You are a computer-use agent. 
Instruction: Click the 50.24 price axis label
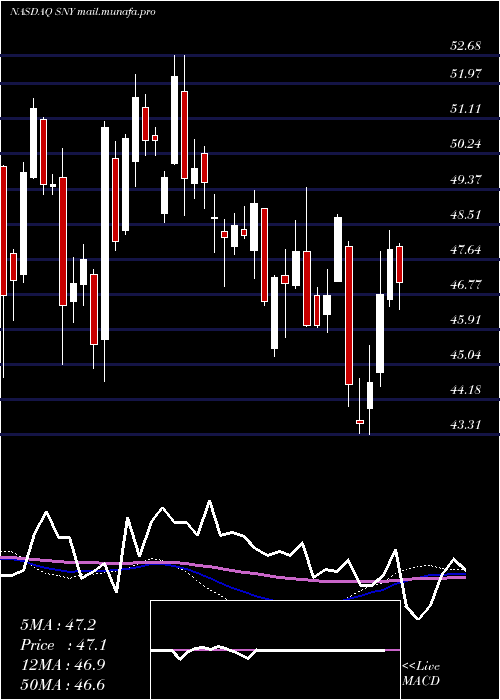click(466, 144)
